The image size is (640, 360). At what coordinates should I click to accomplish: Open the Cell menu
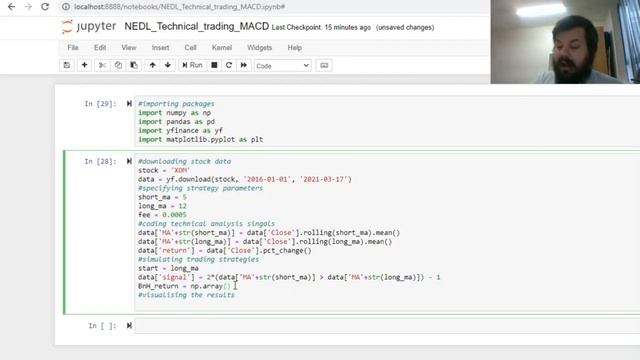(190, 48)
